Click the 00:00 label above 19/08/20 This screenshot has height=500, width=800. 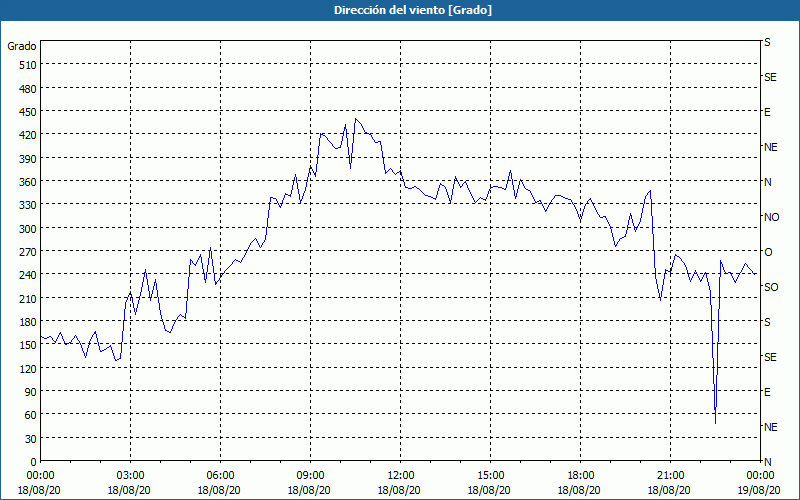coord(760,476)
